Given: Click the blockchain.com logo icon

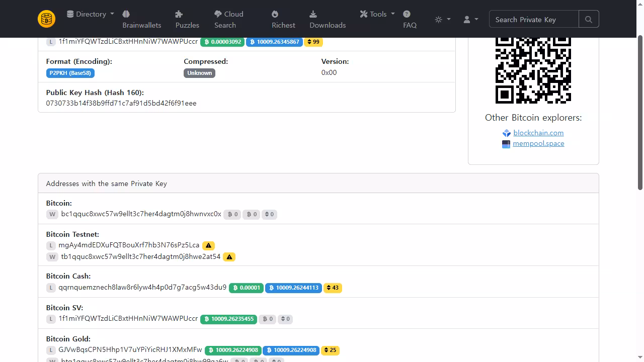Looking at the screenshot, I should coord(506,133).
